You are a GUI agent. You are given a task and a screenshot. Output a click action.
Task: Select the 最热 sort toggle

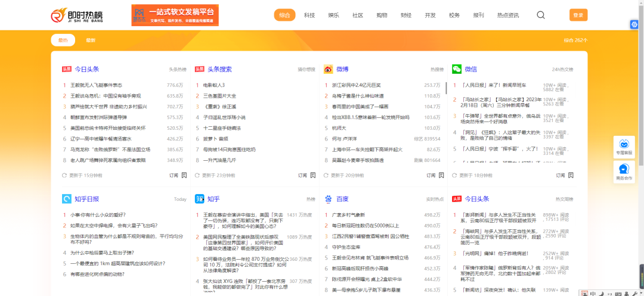point(63,40)
